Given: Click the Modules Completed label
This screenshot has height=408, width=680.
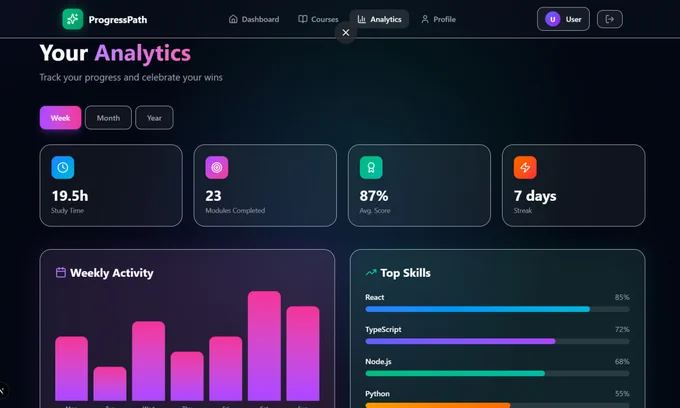Looking at the screenshot, I should pos(235,211).
